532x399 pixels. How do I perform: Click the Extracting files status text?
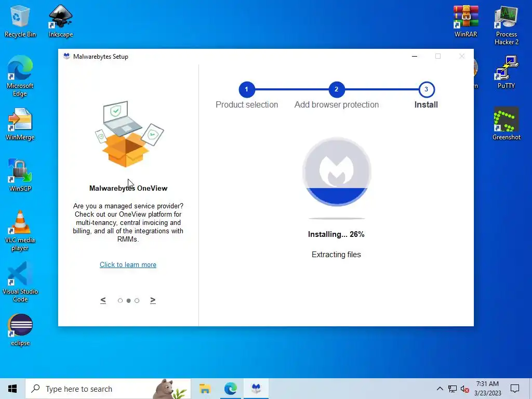click(x=336, y=255)
